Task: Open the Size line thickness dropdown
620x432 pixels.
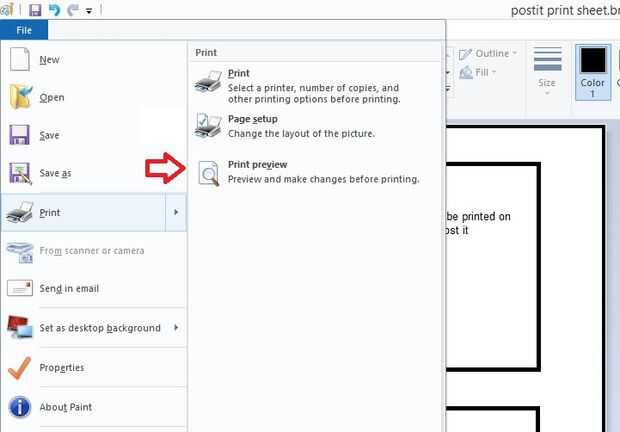Action: [x=547, y=71]
